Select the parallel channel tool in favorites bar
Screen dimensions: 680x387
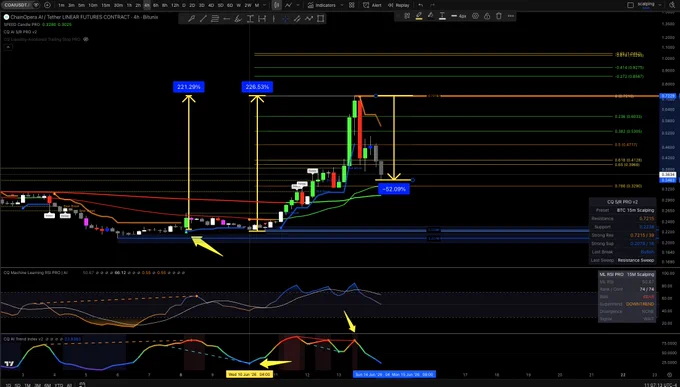click(297, 19)
